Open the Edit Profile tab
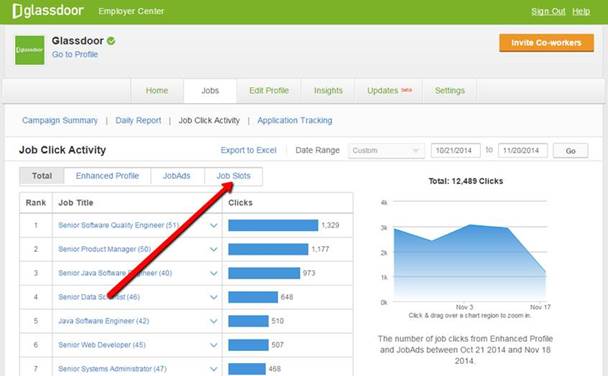The width and height of the screenshot is (608, 376). [x=269, y=91]
